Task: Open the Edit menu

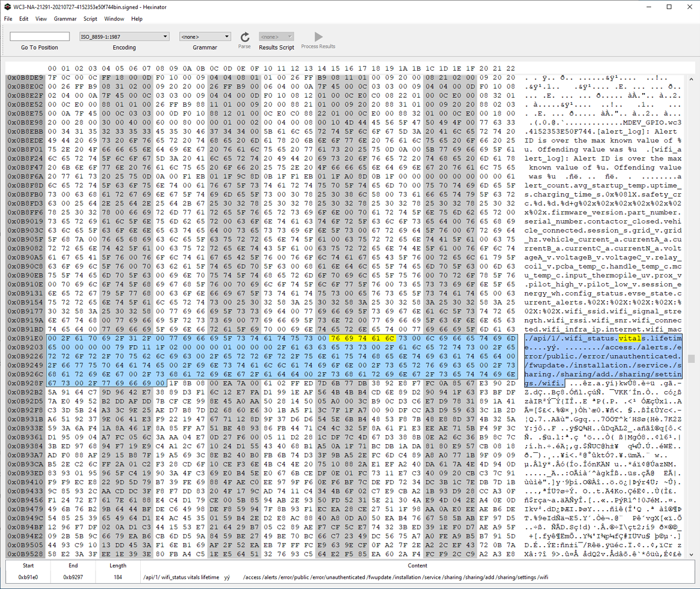Action: coord(24,19)
